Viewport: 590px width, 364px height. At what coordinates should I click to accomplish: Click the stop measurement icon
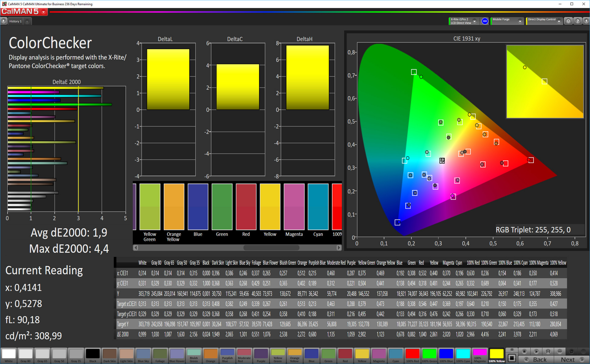click(x=524, y=351)
